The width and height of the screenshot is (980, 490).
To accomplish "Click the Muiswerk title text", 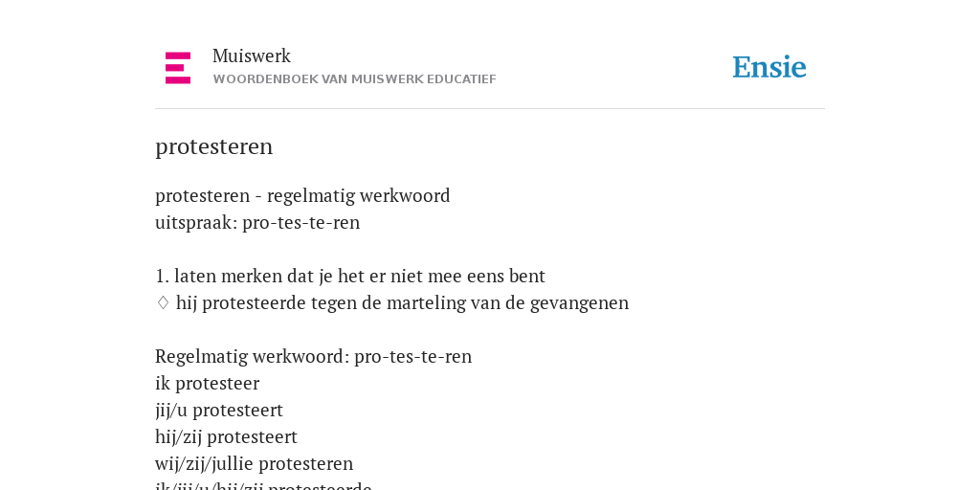I will coord(252,56).
